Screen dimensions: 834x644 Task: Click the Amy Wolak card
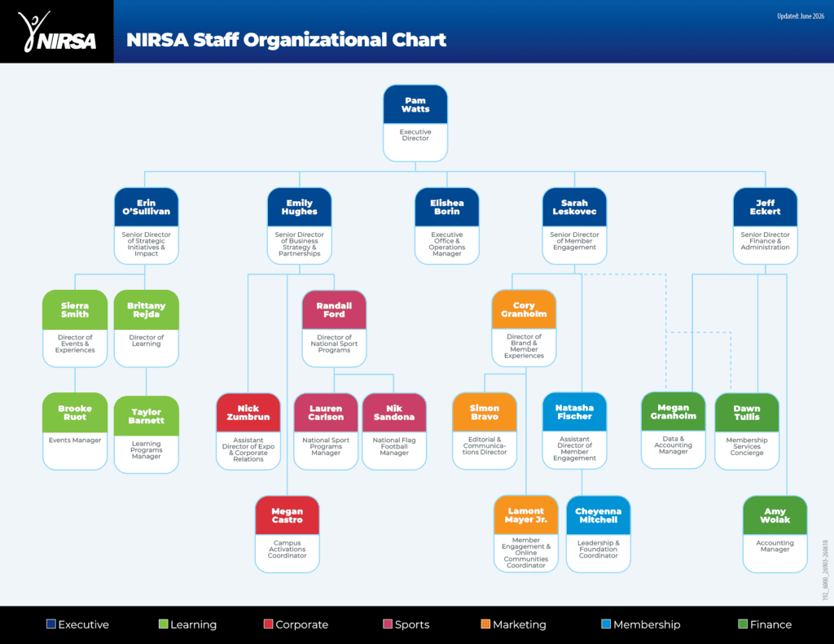point(775,534)
